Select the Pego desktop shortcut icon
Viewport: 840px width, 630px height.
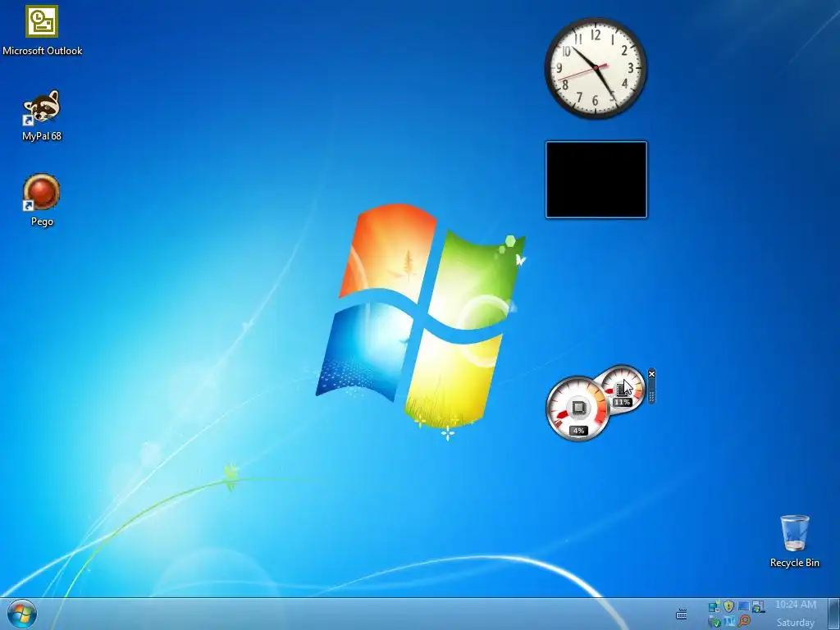(42, 192)
